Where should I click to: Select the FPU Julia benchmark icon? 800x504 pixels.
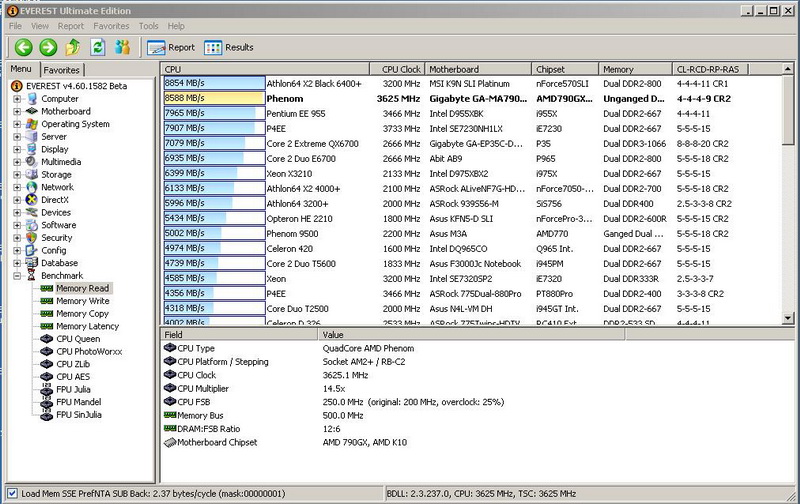click(46, 389)
